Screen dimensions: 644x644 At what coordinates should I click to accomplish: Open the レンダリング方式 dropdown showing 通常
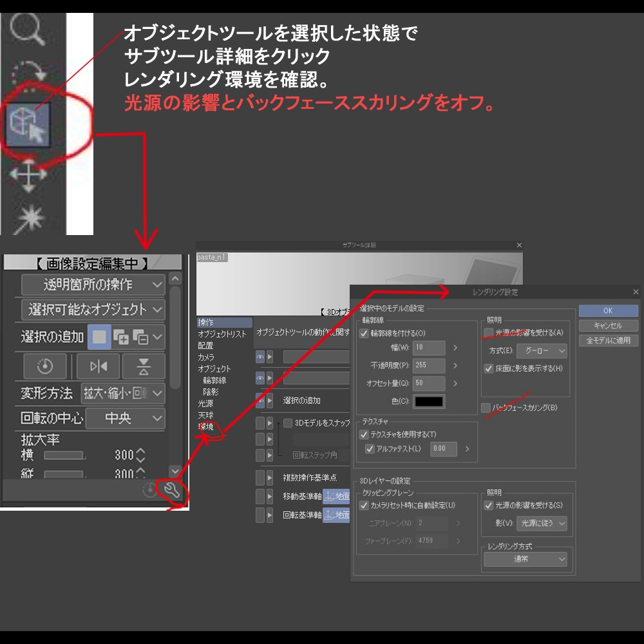point(526,559)
